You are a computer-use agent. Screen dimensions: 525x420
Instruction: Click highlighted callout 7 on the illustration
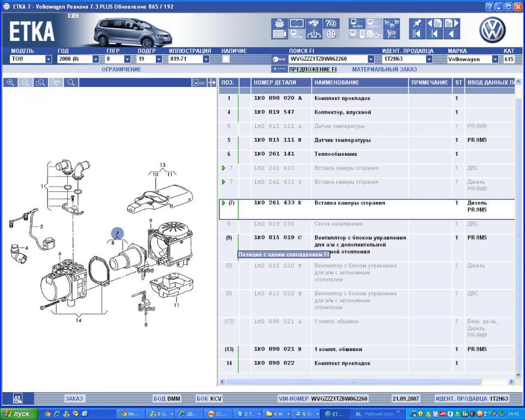click(117, 234)
